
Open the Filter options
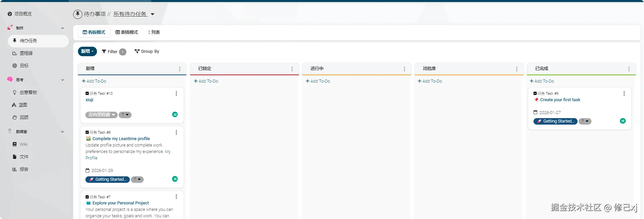pyautogui.click(x=114, y=52)
